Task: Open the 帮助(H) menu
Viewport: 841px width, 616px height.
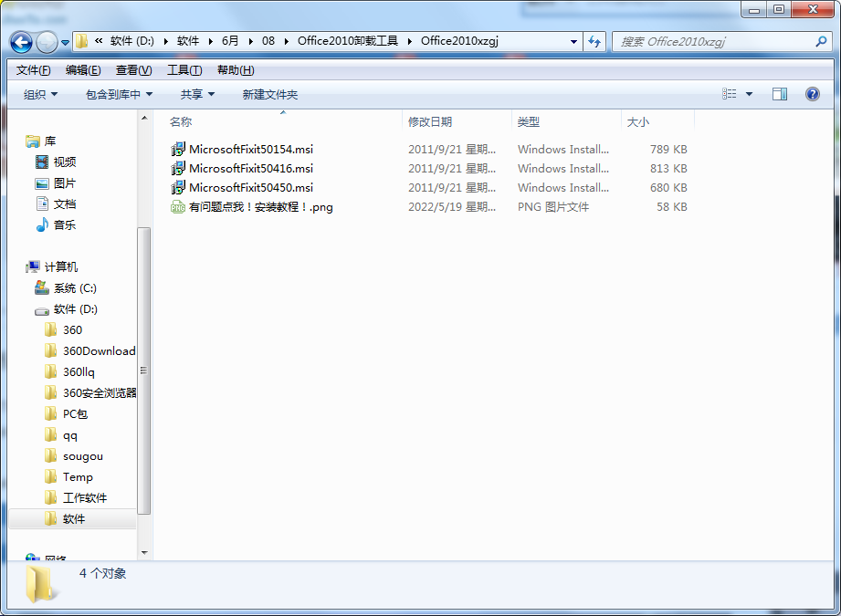Action: point(236,70)
